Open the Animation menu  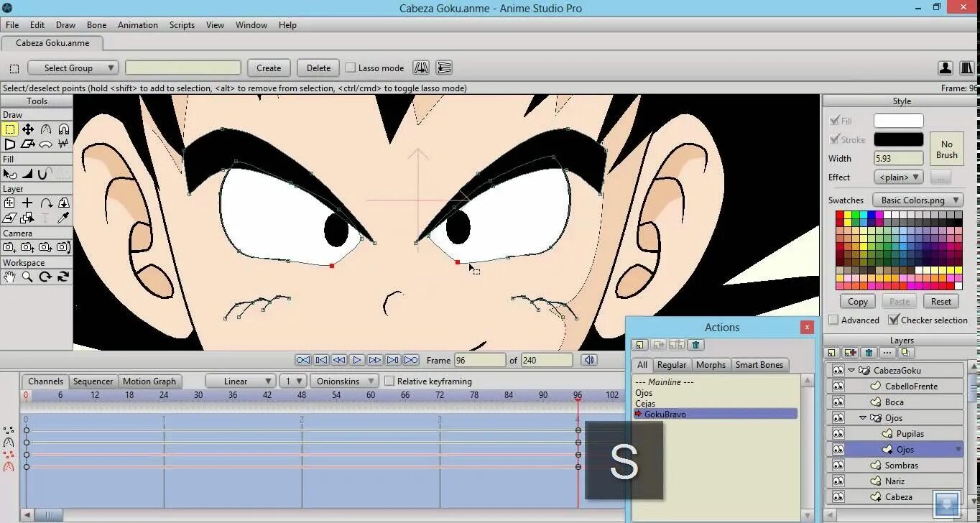[x=137, y=24]
